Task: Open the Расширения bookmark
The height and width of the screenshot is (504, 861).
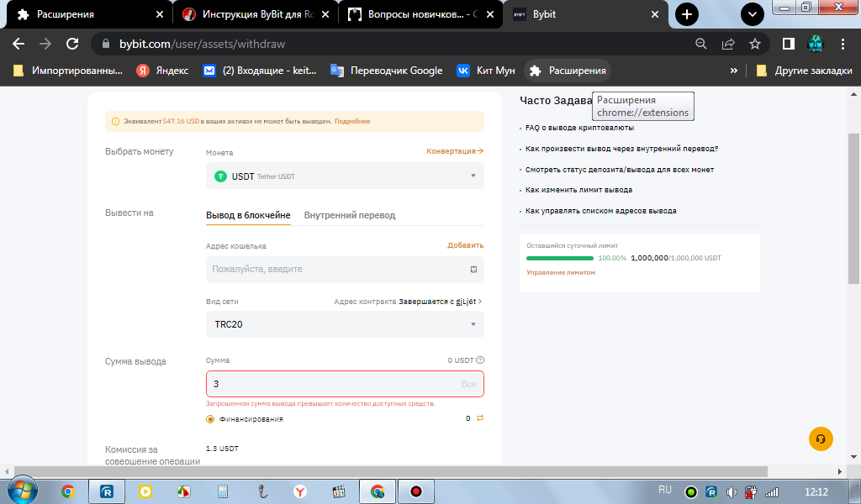Action: [568, 71]
